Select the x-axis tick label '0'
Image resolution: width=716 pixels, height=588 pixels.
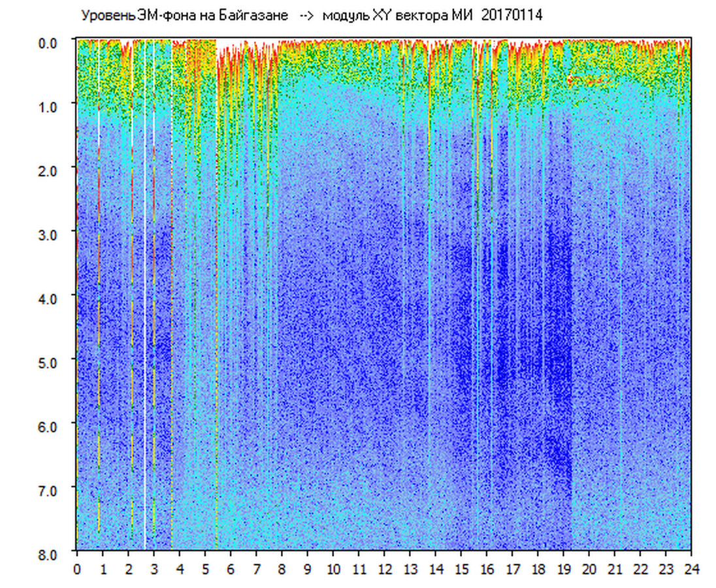77,568
